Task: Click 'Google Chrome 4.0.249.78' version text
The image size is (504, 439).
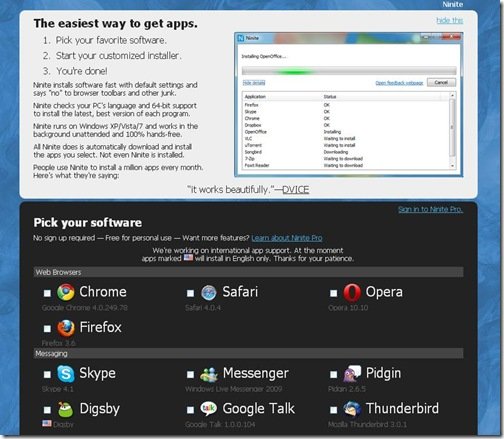Action: coord(85,308)
